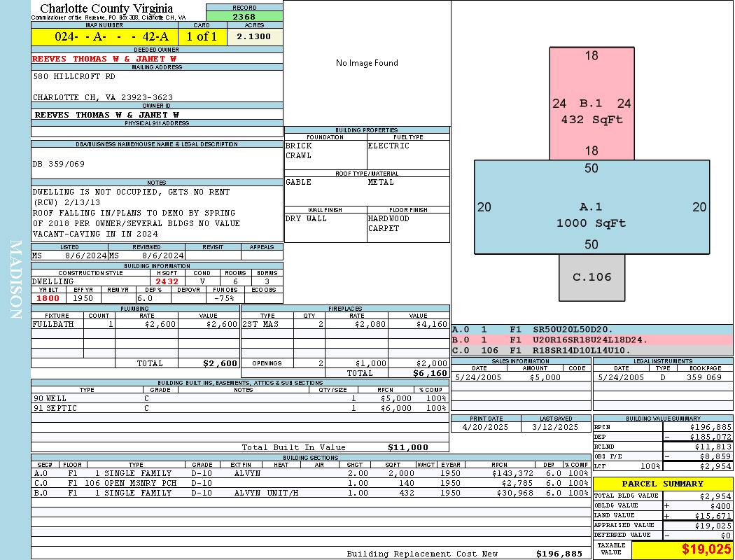Click roof material METAL
The width and height of the screenshot is (735, 560).
(x=381, y=182)
